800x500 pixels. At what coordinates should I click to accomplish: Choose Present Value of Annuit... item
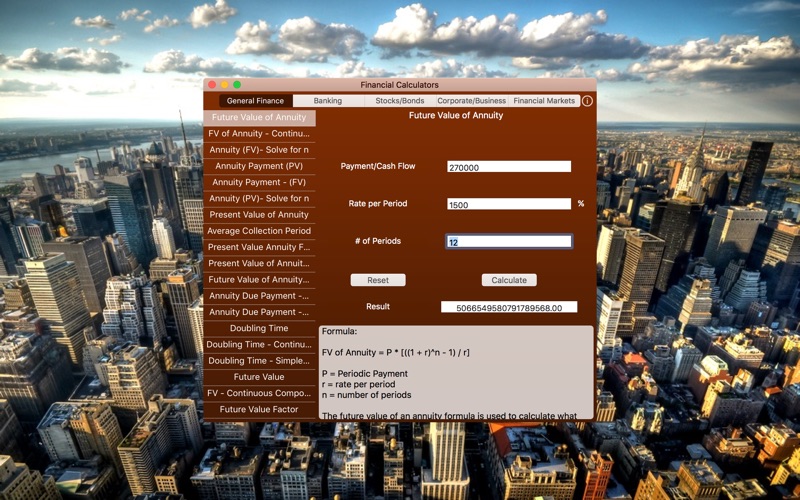[x=259, y=263]
